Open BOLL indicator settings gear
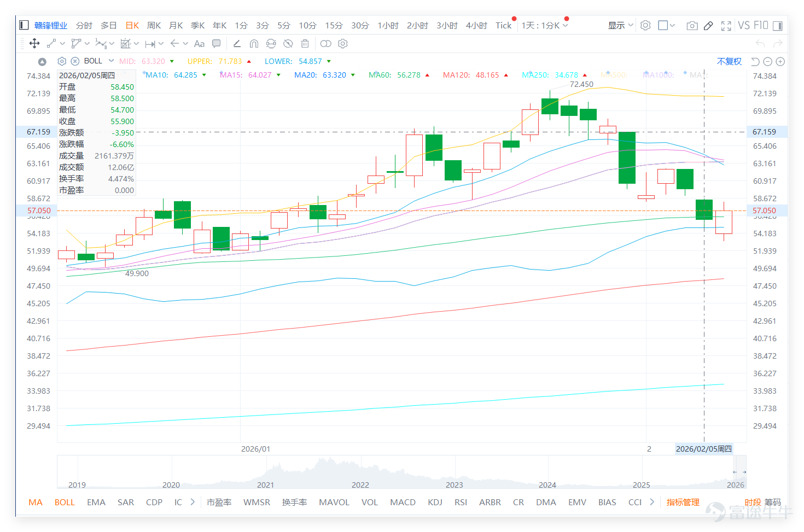Viewport: 804px width, 532px height. (62, 61)
